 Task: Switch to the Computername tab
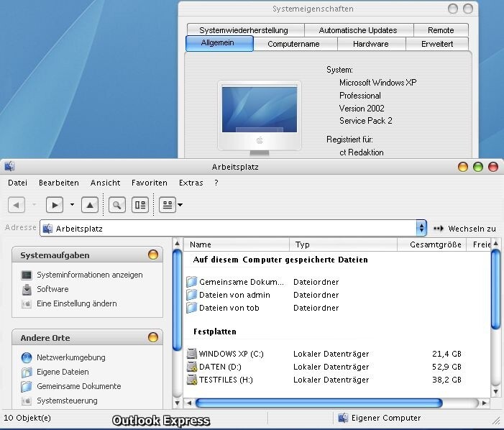pos(295,44)
